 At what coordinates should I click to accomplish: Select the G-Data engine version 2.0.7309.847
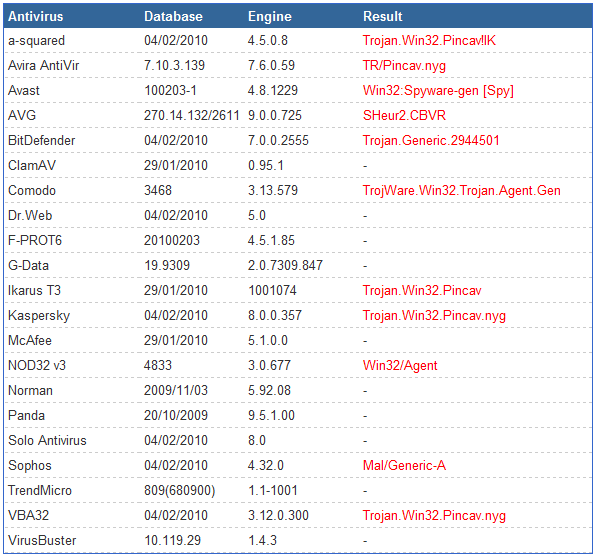pos(285,265)
